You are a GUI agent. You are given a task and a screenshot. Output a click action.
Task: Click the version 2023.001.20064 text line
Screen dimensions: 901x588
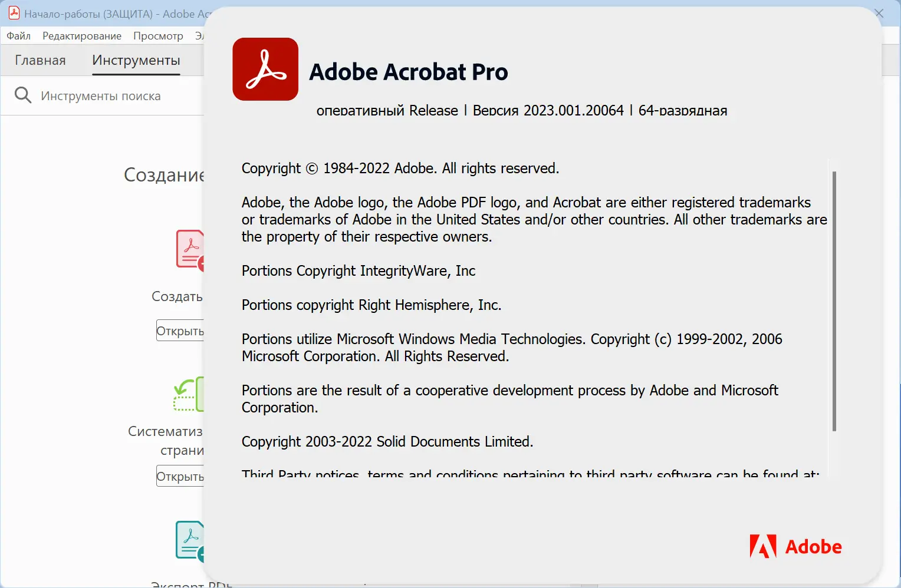(x=521, y=111)
